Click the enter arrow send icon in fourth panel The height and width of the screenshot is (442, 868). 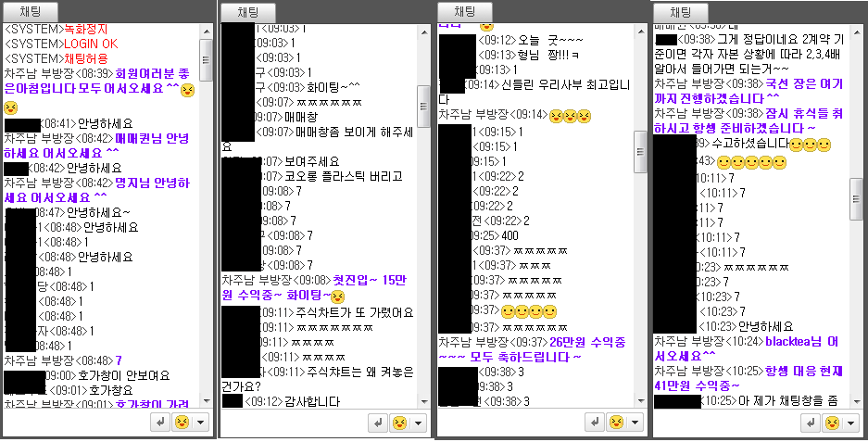point(811,423)
